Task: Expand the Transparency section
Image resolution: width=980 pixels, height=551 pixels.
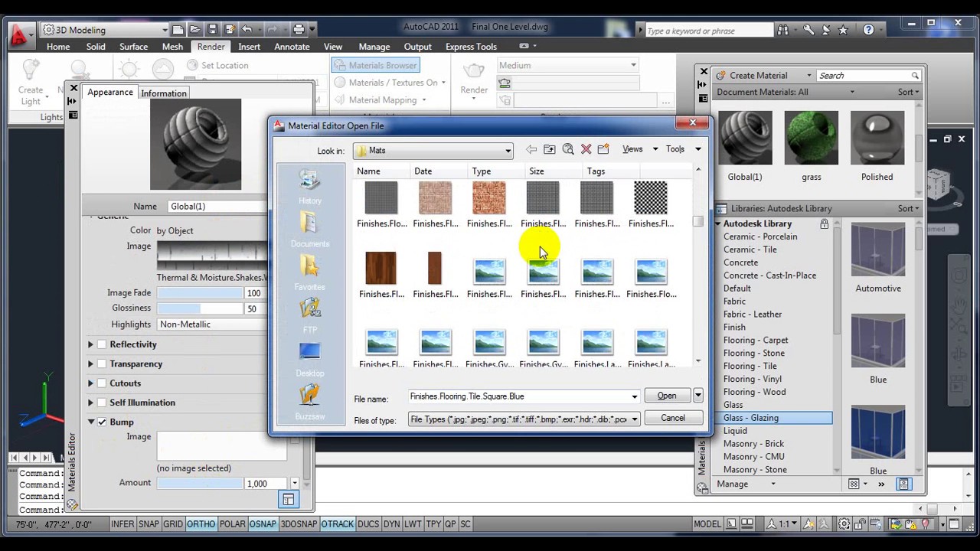Action: pos(90,364)
